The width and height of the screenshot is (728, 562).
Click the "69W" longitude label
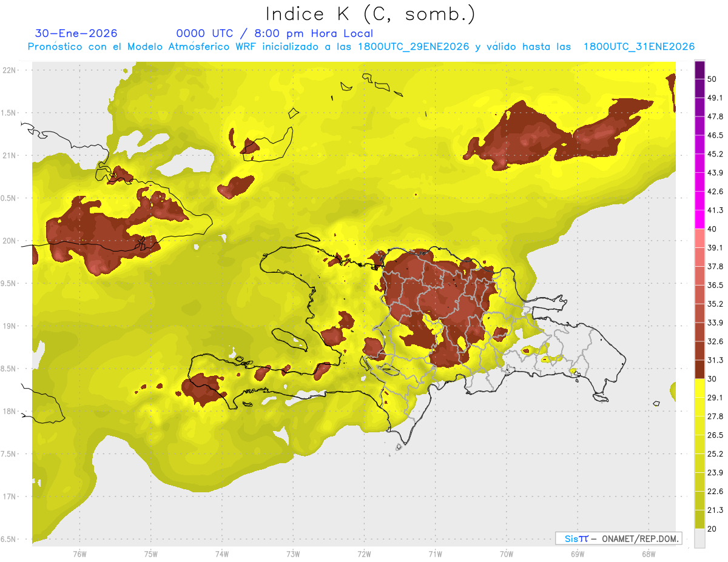578,554
